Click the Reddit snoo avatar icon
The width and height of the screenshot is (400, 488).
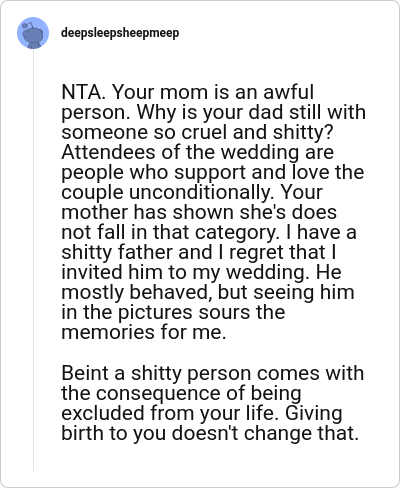pos(33,33)
